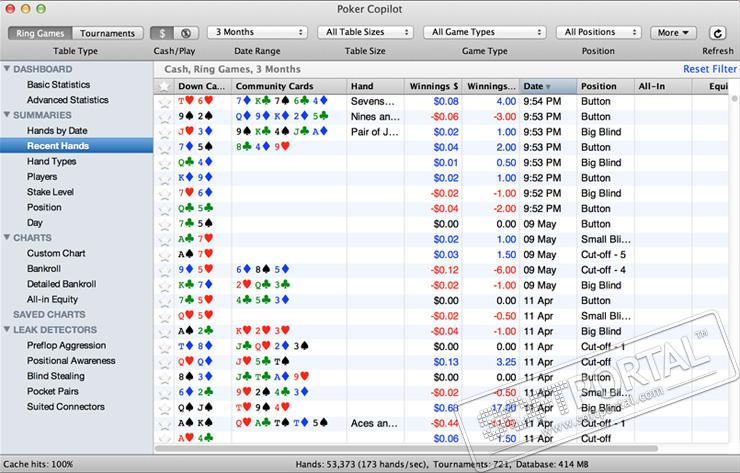Viewport: 740px width, 473px height.
Task: Star the hand with Q♣ 4♦ down cards
Action: 164,163
